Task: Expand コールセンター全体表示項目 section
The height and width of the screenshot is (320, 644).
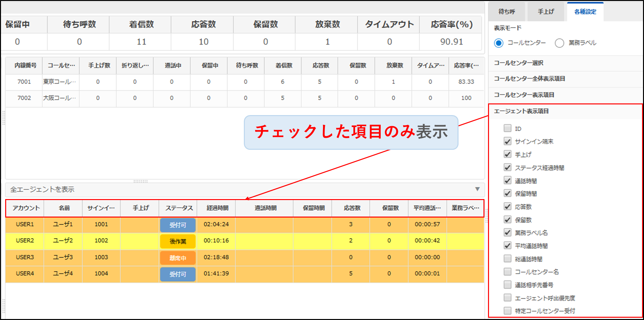Action: (529, 79)
